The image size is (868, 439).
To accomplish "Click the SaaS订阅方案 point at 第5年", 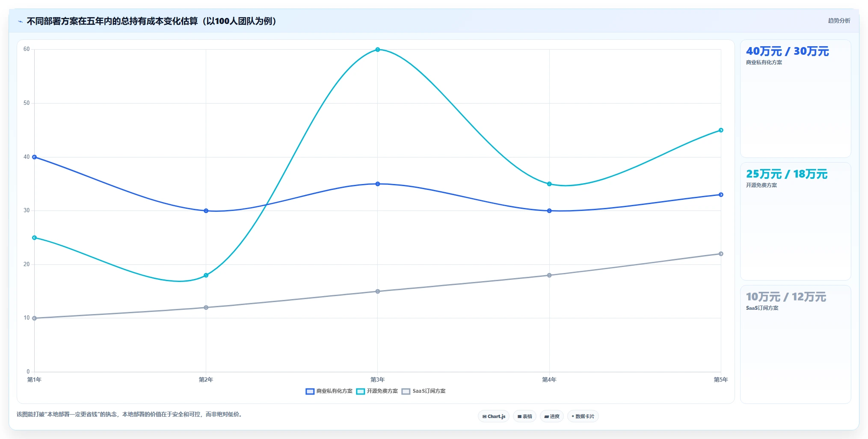I will [x=721, y=254].
